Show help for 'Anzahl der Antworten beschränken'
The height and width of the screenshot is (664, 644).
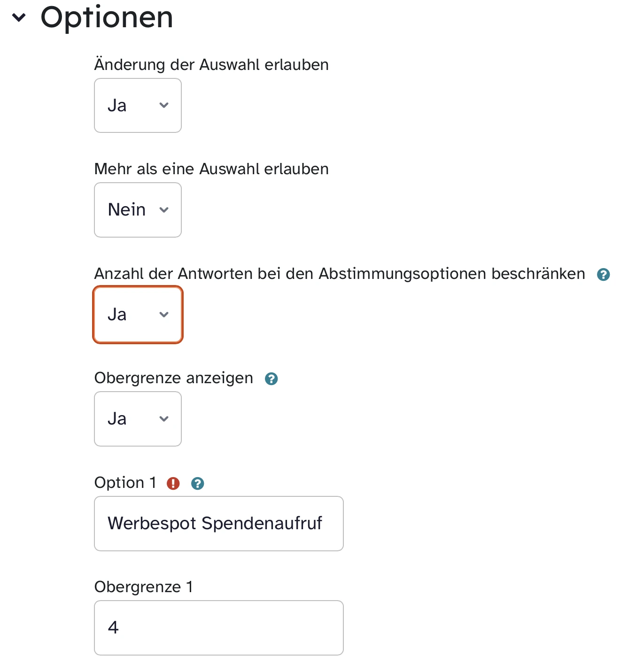603,275
